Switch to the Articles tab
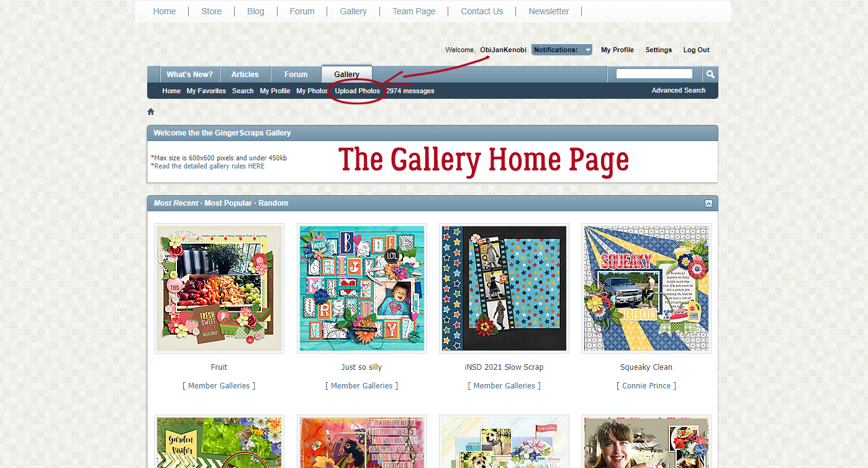The width and height of the screenshot is (868, 468). pyautogui.click(x=245, y=75)
